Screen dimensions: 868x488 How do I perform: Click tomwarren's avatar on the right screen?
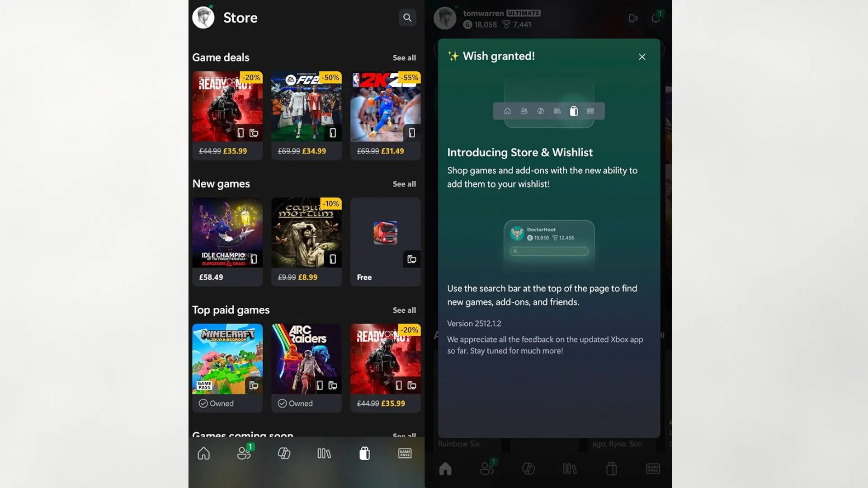[445, 18]
